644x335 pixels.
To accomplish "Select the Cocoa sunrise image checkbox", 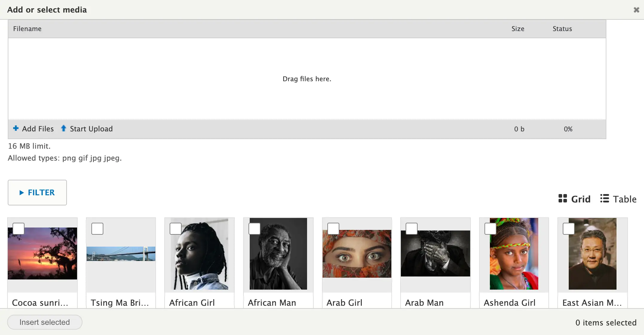I will (19, 229).
